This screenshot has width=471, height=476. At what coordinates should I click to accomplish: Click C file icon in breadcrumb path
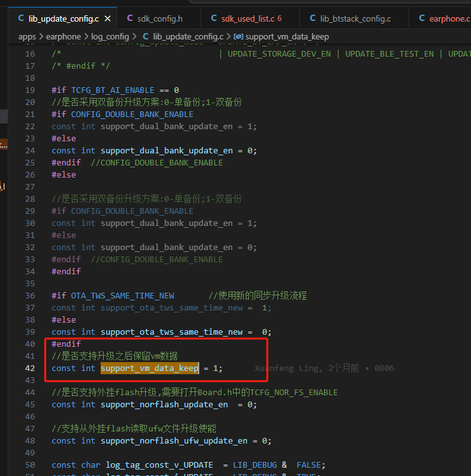[x=146, y=37]
